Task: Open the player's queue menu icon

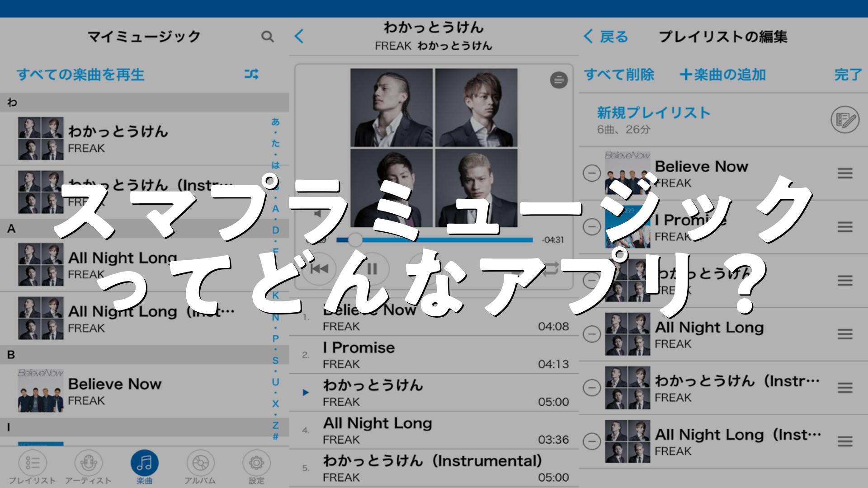Action: point(559,80)
